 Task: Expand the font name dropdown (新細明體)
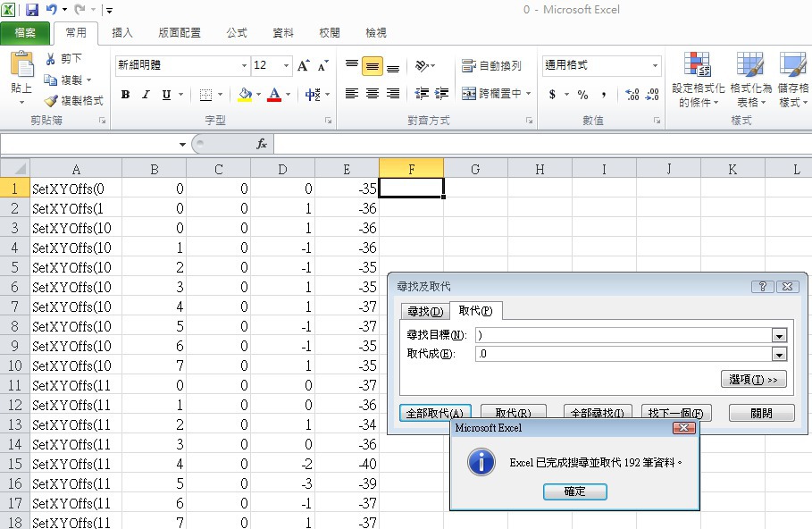(244, 66)
